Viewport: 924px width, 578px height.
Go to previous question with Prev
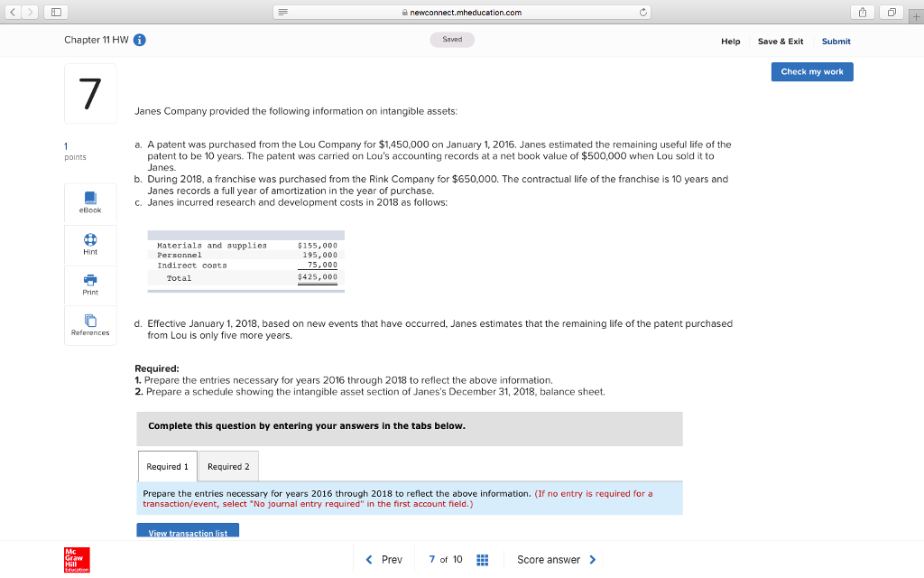384,560
